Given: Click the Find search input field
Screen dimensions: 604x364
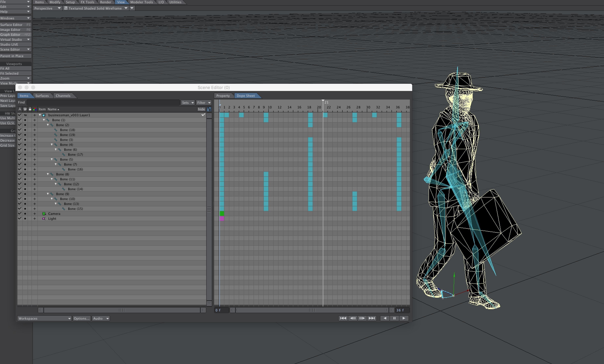Looking at the screenshot, I should 103,102.
